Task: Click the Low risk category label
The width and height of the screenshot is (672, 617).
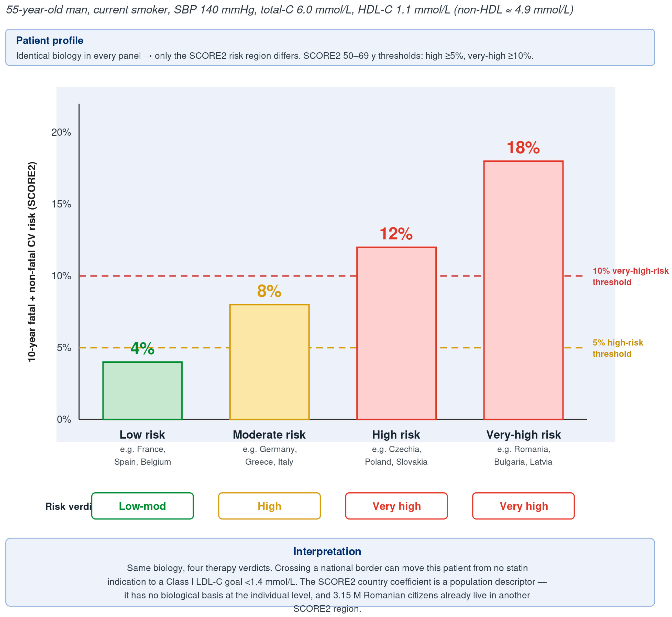Action: [142, 435]
